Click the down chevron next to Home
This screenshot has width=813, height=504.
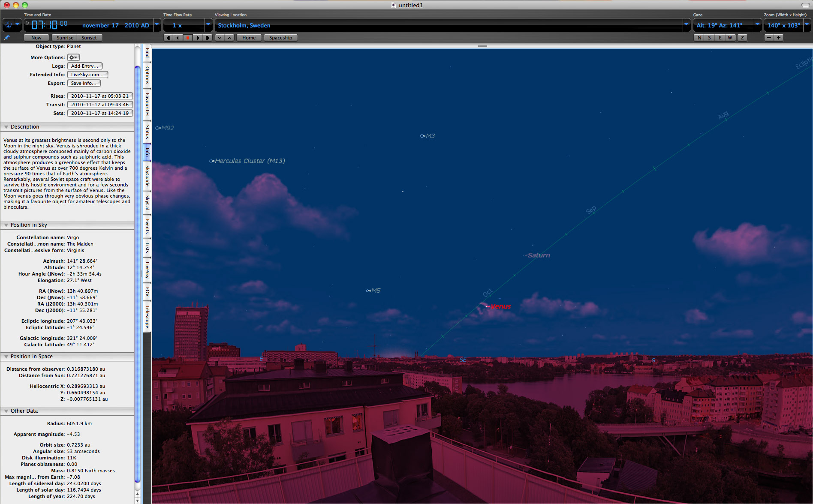click(220, 38)
